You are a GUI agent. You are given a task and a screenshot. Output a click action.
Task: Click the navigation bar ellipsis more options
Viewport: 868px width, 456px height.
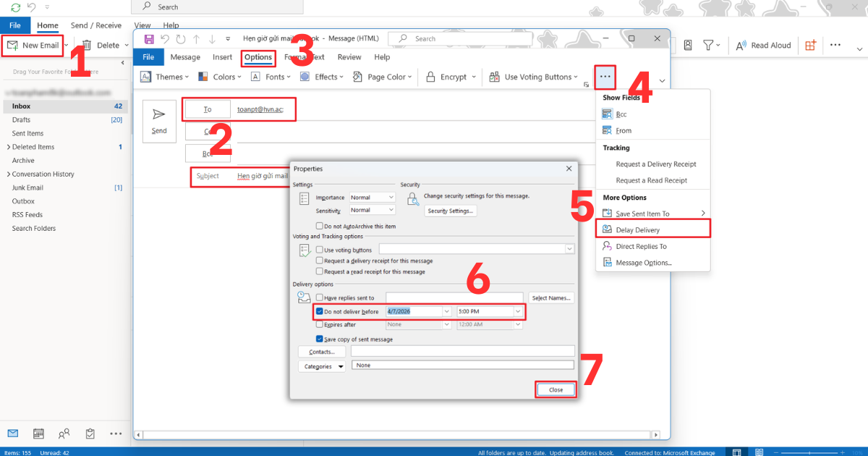[x=116, y=434]
